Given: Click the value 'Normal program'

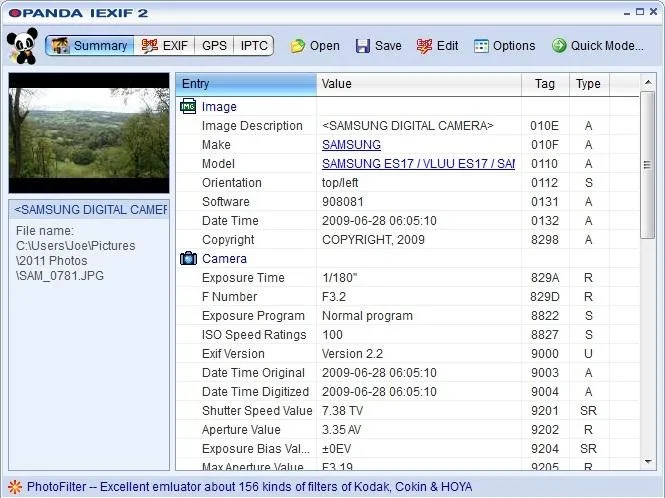Looking at the screenshot, I should tap(367, 316).
